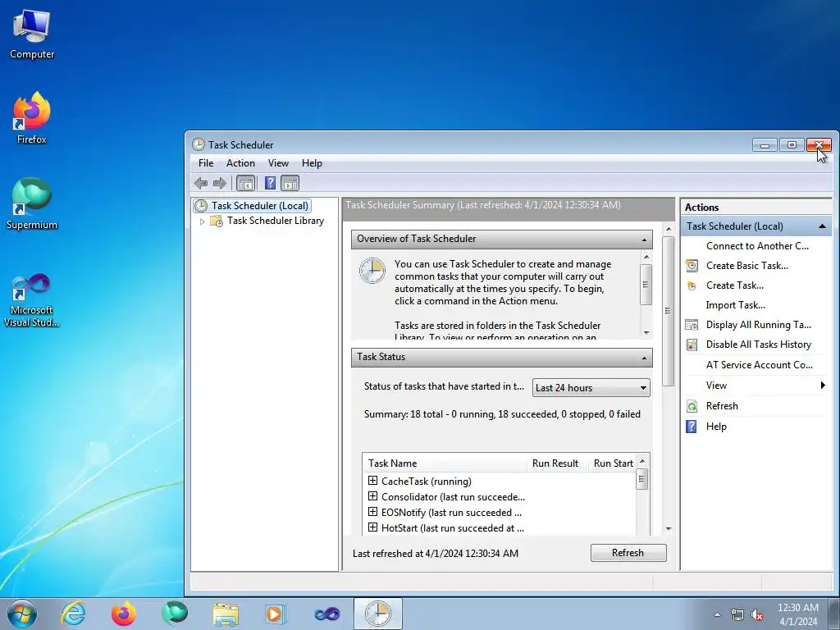The image size is (840, 630).
Task: Select the Firefox desktop shortcut
Action: click(32, 118)
